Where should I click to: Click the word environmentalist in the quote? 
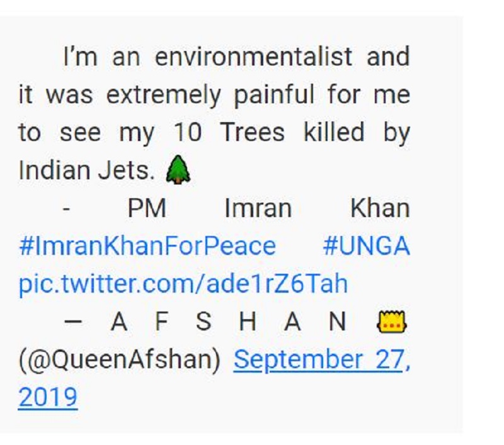254,57
